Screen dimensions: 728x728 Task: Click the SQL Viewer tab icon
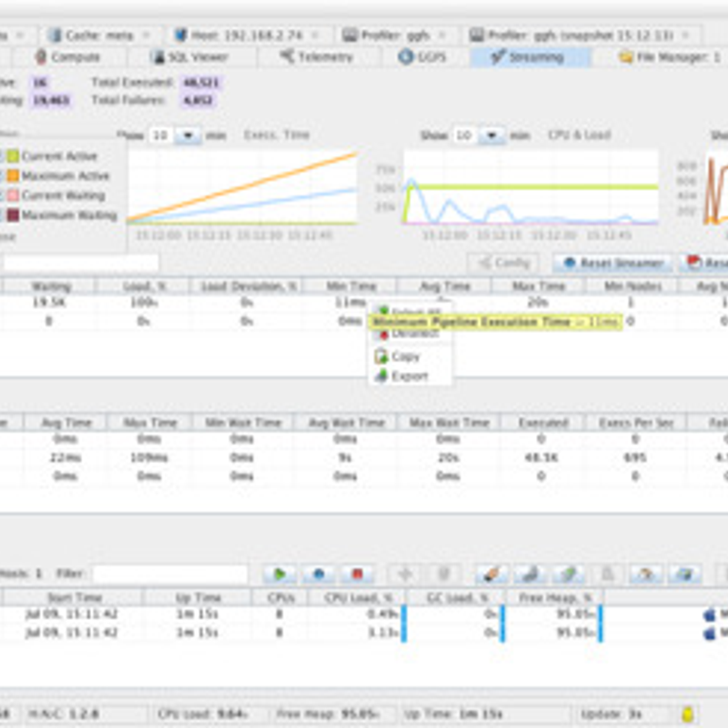(x=158, y=57)
